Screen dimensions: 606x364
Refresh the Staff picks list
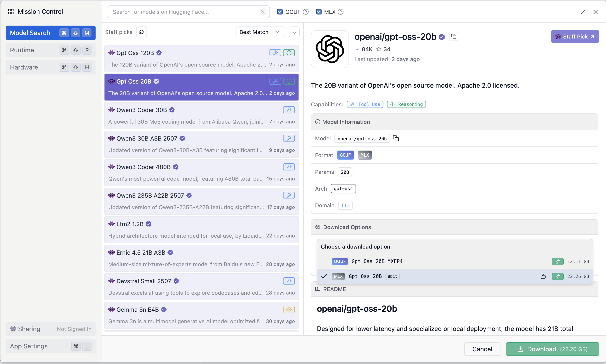coord(142,32)
